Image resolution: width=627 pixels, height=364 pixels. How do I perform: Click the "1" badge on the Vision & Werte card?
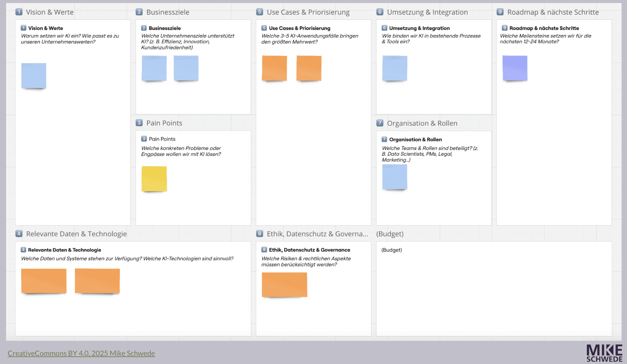(24, 28)
